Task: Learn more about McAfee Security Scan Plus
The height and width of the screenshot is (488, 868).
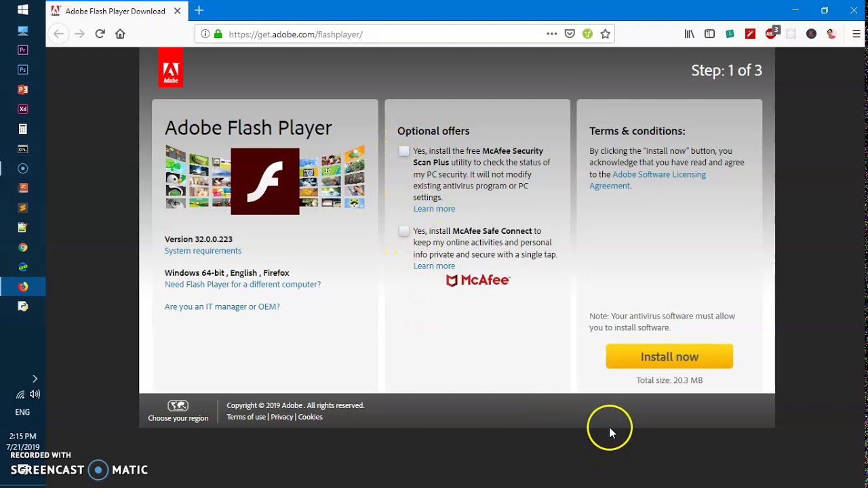Action: 434,209
